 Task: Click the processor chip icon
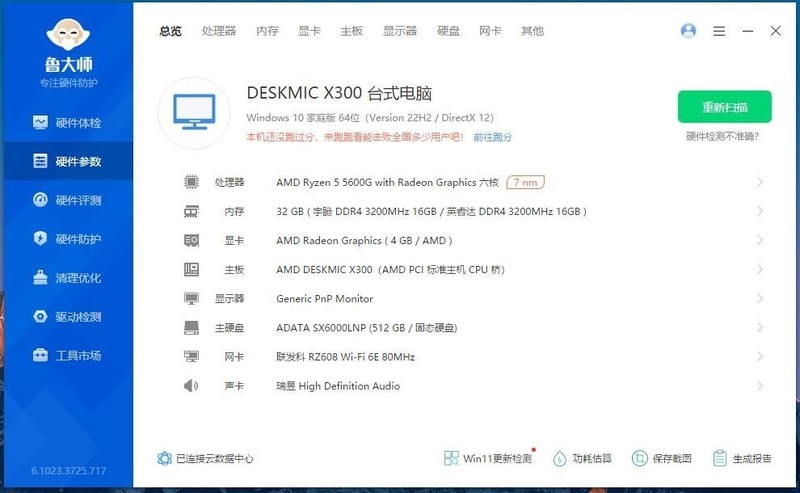(191, 182)
